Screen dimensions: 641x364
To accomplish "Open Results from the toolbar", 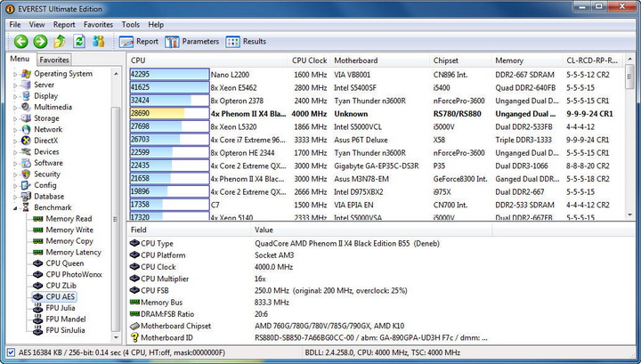I will [246, 41].
